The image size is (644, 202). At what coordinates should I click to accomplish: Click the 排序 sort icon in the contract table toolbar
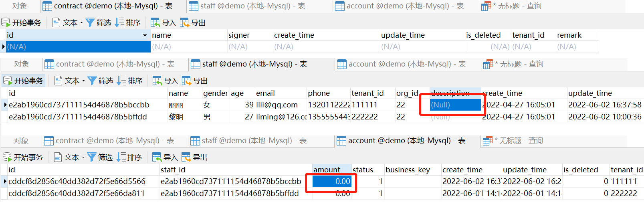point(119,23)
